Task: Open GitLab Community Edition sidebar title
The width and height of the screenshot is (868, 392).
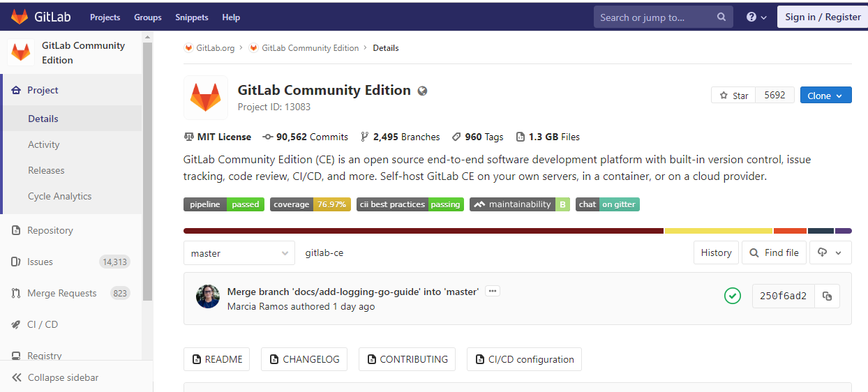Action: click(x=83, y=52)
